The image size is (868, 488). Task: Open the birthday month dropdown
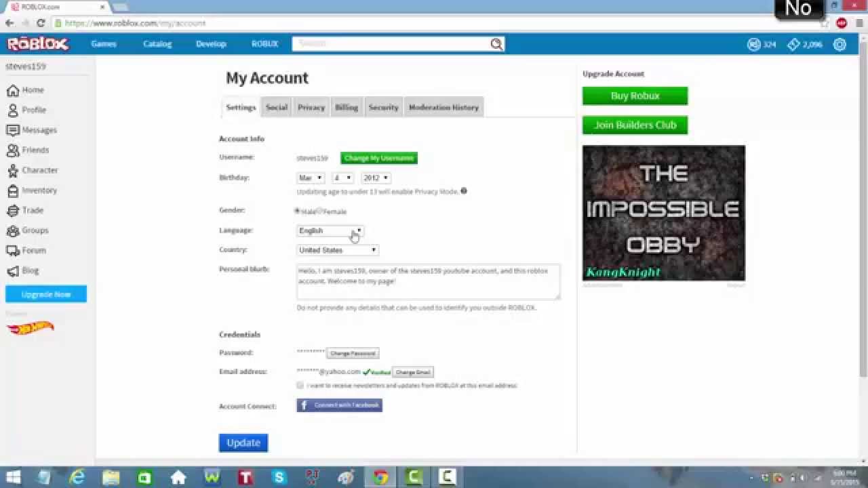[x=311, y=178]
